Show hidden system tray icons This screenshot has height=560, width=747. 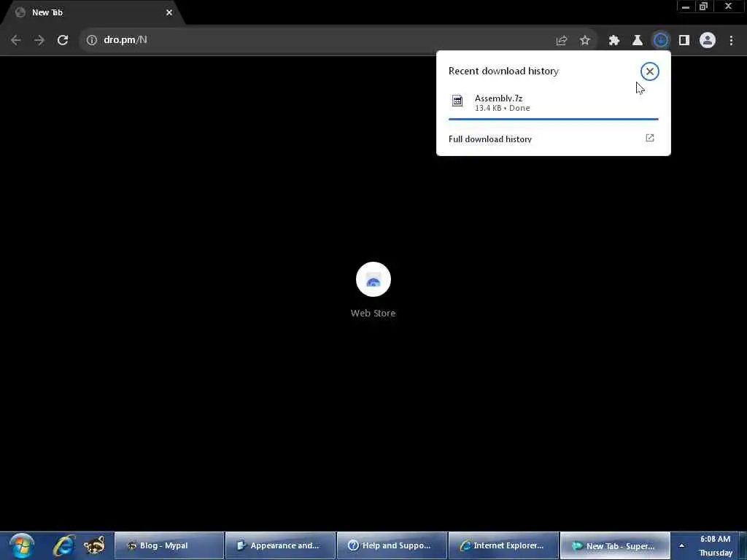pyautogui.click(x=682, y=545)
